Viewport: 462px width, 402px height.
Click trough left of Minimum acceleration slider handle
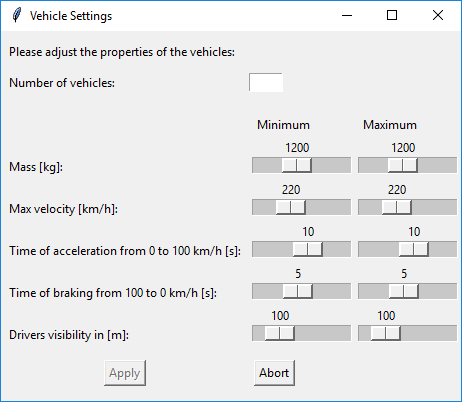tap(273, 249)
